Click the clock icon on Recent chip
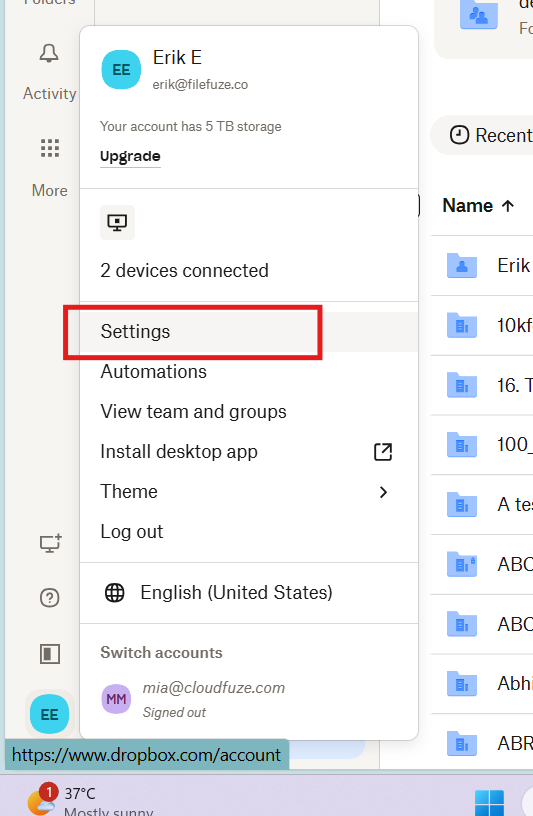Image resolution: width=533 pixels, height=816 pixels. click(x=459, y=135)
